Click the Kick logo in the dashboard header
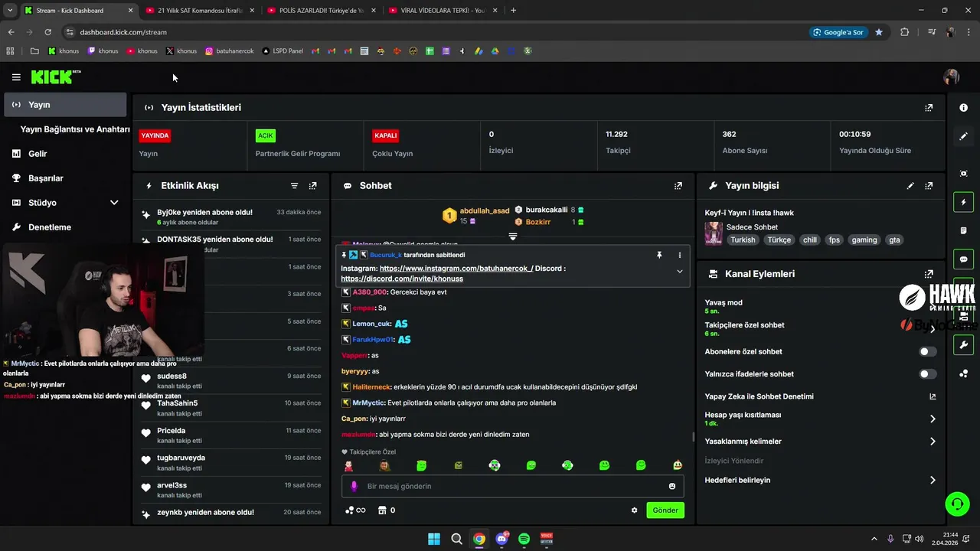Image resolution: width=980 pixels, height=551 pixels. [55, 77]
